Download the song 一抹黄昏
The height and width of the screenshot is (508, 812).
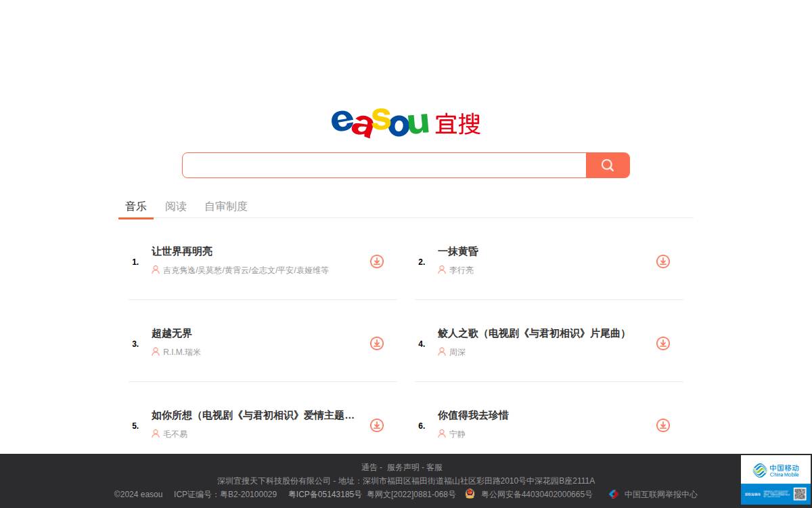click(663, 261)
